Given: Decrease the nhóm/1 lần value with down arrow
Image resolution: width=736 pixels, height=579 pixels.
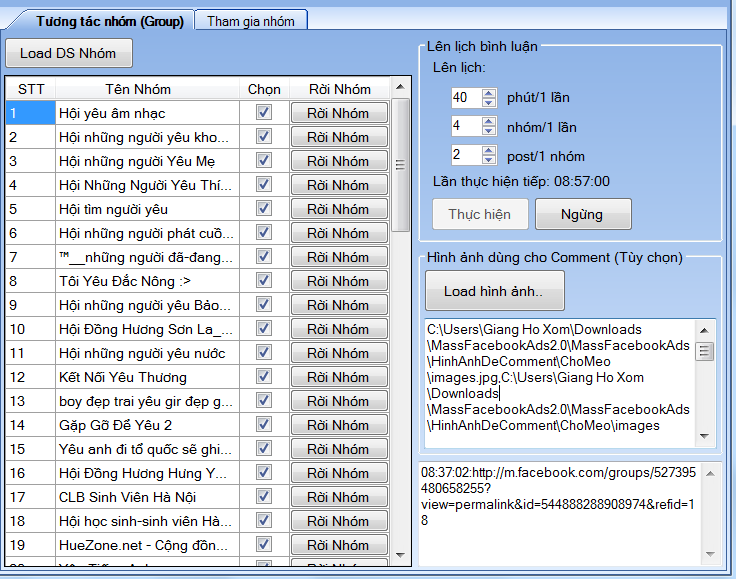Looking at the screenshot, I should click(488, 131).
